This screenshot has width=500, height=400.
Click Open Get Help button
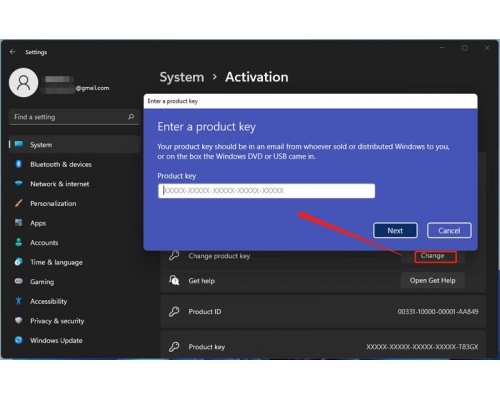(x=433, y=280)
